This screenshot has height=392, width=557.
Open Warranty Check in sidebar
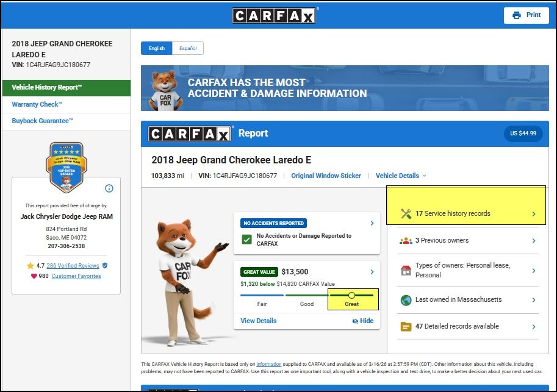tap(37, 104)
